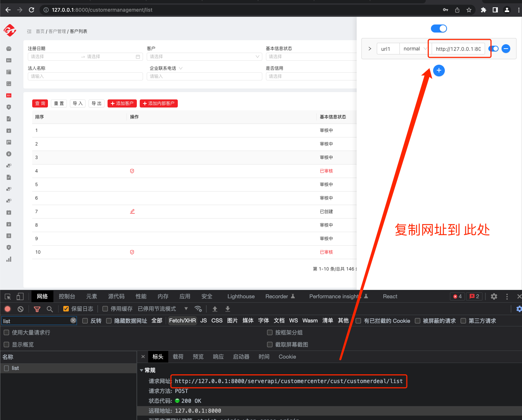Open the 基本信息状态 select dropdown
This screenshot has height=420, width=522.
[311, 57]
